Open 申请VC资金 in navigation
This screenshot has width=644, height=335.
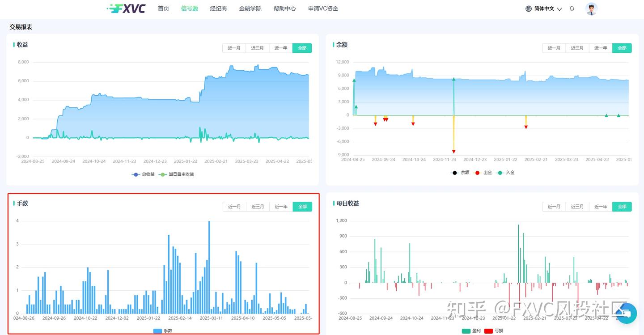[x=323, y=8]
